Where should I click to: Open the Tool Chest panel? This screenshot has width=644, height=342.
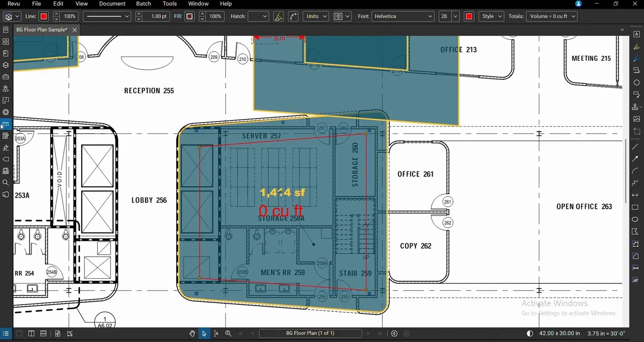pos(6,77)
